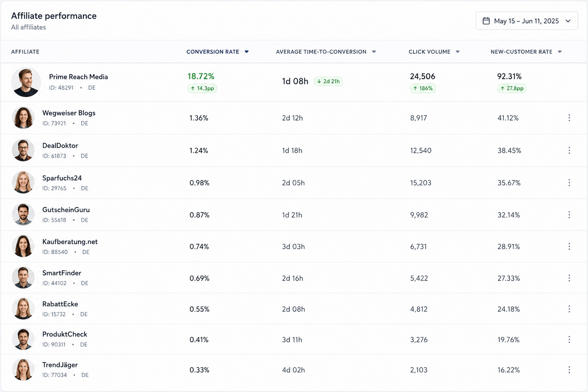
Task: Click the All affiliates subtitle
Action: 28,27
